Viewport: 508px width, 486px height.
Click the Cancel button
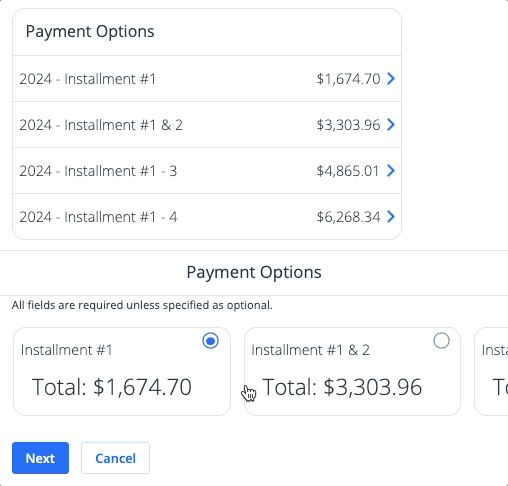pyautogui.click(x=115, y=458)
